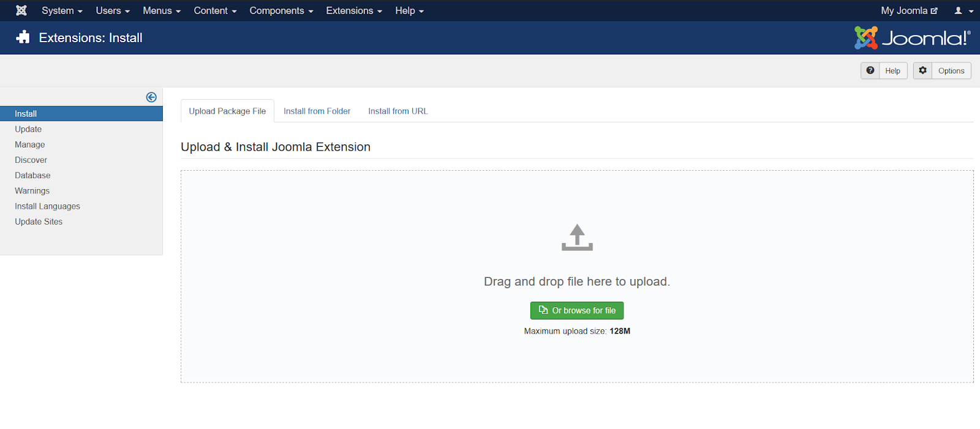
Task: Open the Users dropdown menu
Action: (112, 10)
